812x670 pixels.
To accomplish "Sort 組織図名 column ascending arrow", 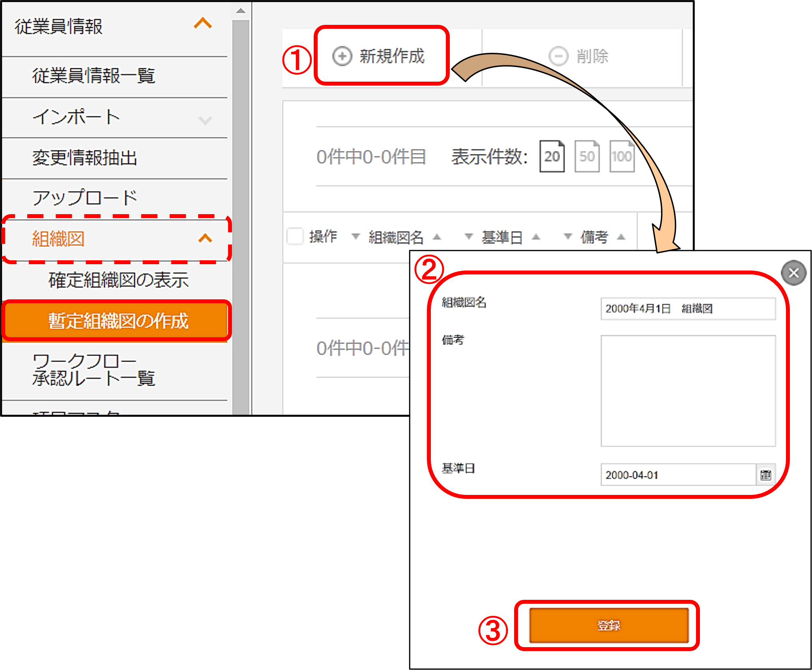I will point(436,237).
